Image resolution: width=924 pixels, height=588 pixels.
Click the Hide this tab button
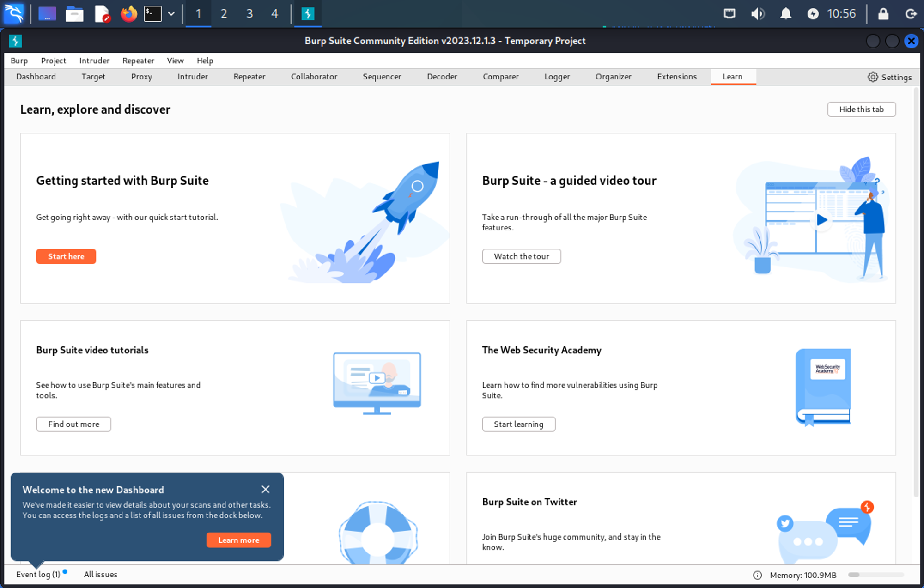[x=862, y=109]
